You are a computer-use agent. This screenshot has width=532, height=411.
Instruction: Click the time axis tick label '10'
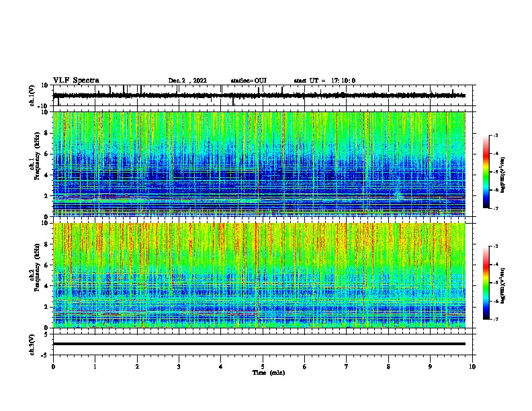(x=472, y=367)
